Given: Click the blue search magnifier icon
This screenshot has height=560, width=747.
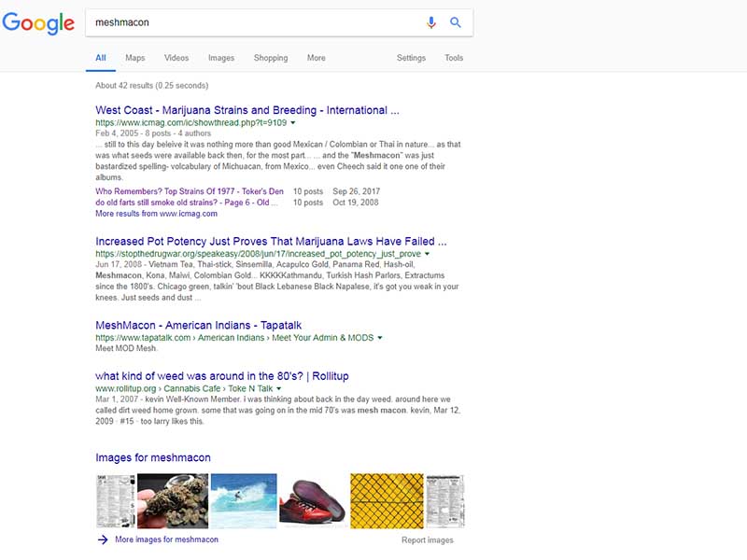Looking at the screenshot, I should point(456,22).
